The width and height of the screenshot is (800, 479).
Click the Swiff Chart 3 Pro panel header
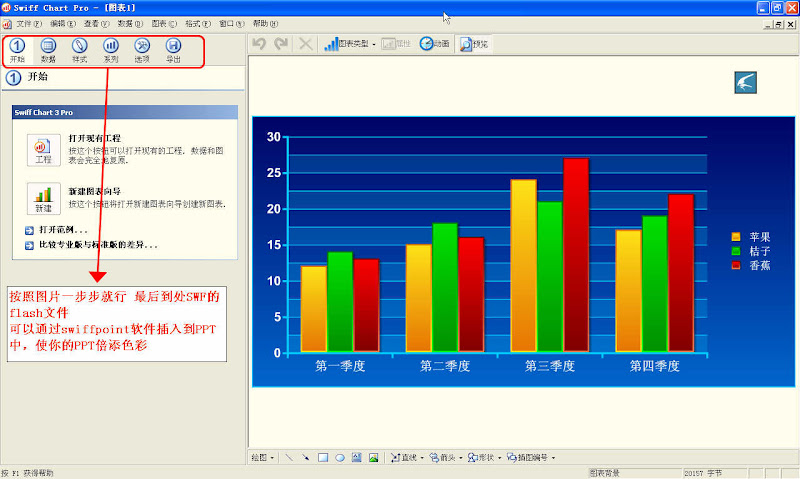coord(125,112)
